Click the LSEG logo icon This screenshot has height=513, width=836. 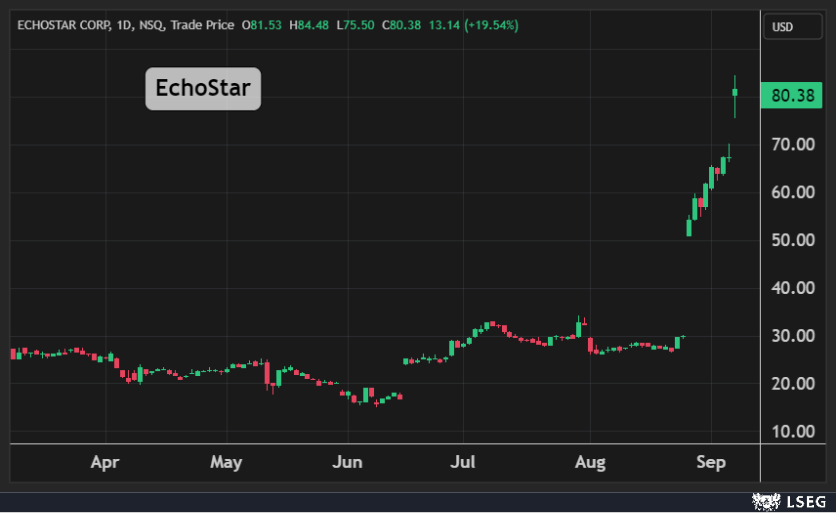tap(766, 499)
